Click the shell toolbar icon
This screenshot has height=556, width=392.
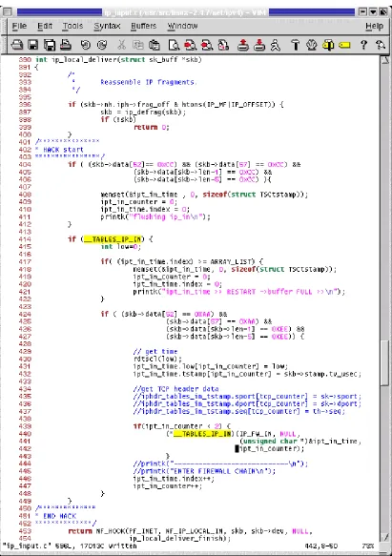(x=312, y=45)
